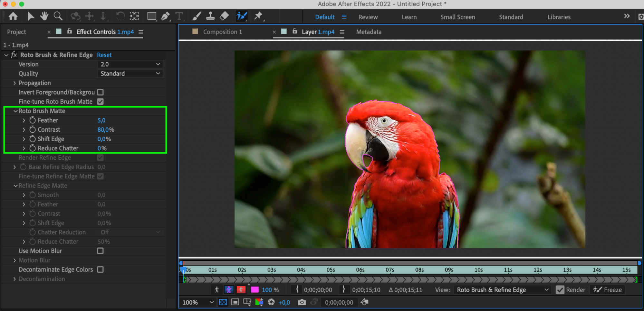The width and height of the screenshot is (644, 311).
Task: Select the Roto Brush tool
Action: pyautogui.click(x=241, y=16)
